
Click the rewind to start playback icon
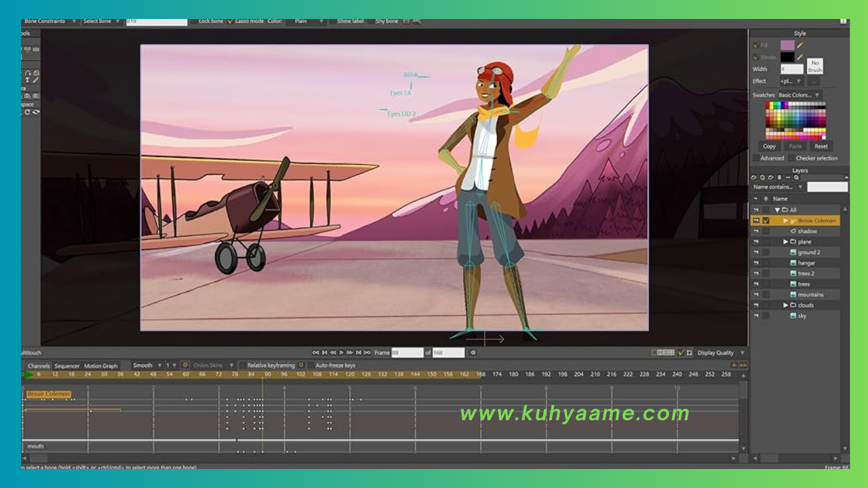315,352
